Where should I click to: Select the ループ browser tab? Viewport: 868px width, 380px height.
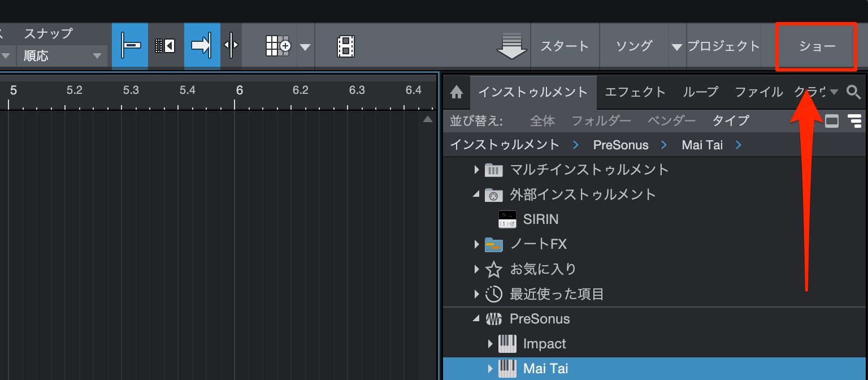pyautogui.click(x=700, y=92)
